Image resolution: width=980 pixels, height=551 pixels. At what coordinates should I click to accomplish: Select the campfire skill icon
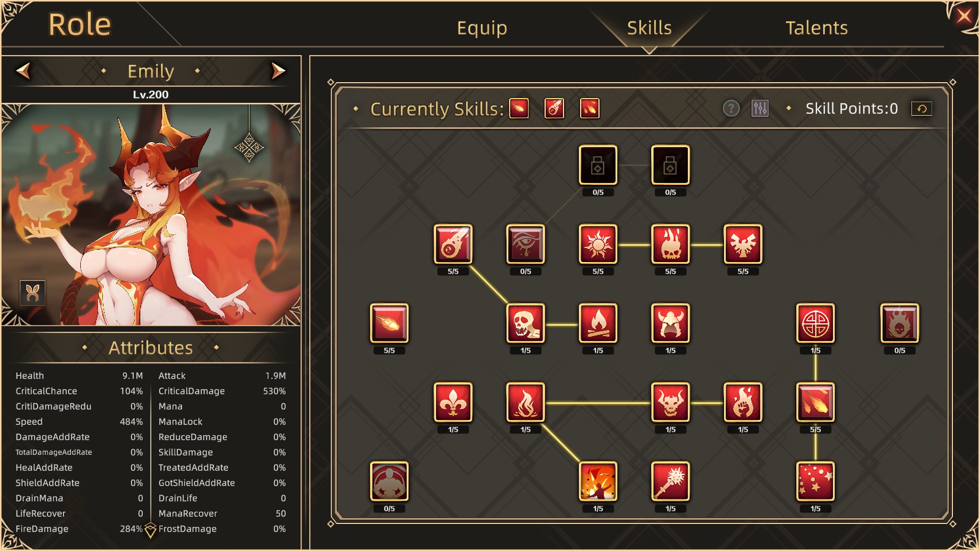pyautogui.click(x=598, y=323)
